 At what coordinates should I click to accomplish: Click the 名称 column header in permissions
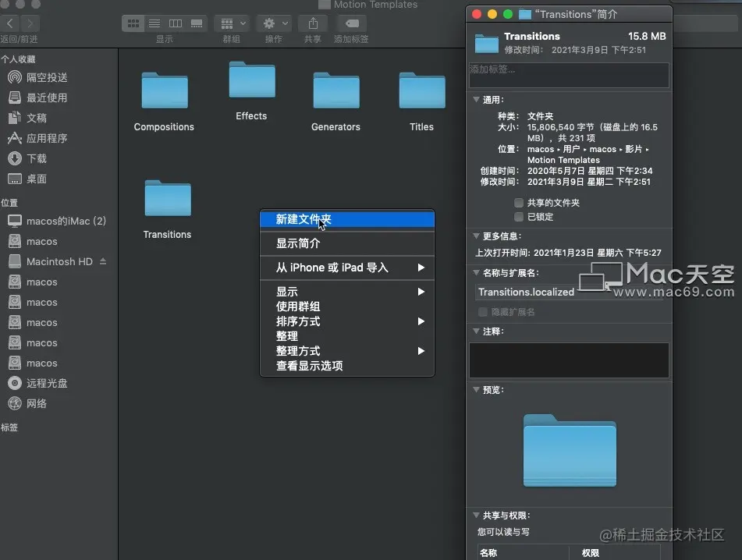(523, 552)
